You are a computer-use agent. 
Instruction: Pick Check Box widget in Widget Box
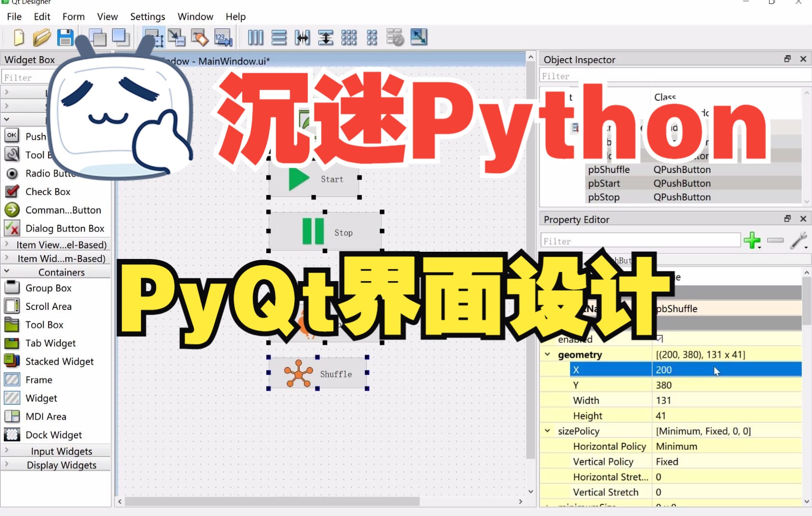coord(48,192)
